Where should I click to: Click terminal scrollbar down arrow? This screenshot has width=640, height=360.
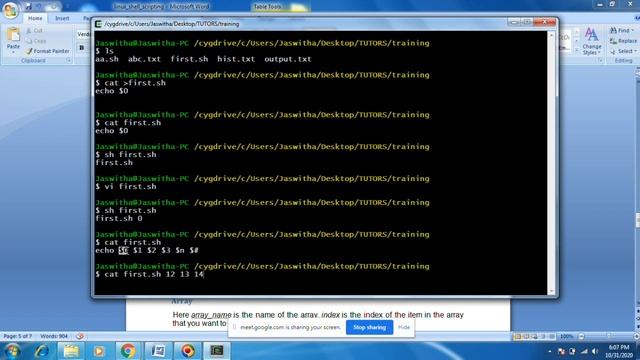pos(551,291)
